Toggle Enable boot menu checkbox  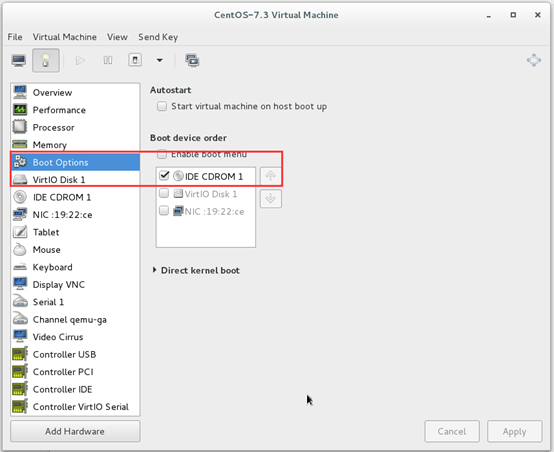(x=162, y=154)
